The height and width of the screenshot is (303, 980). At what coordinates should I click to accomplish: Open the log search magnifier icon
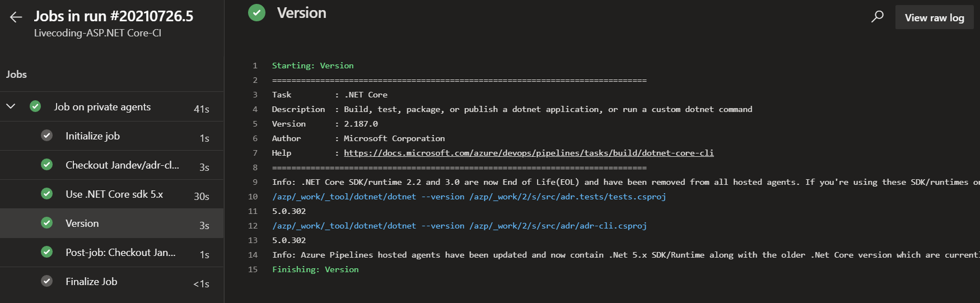(x=878, y=17)
